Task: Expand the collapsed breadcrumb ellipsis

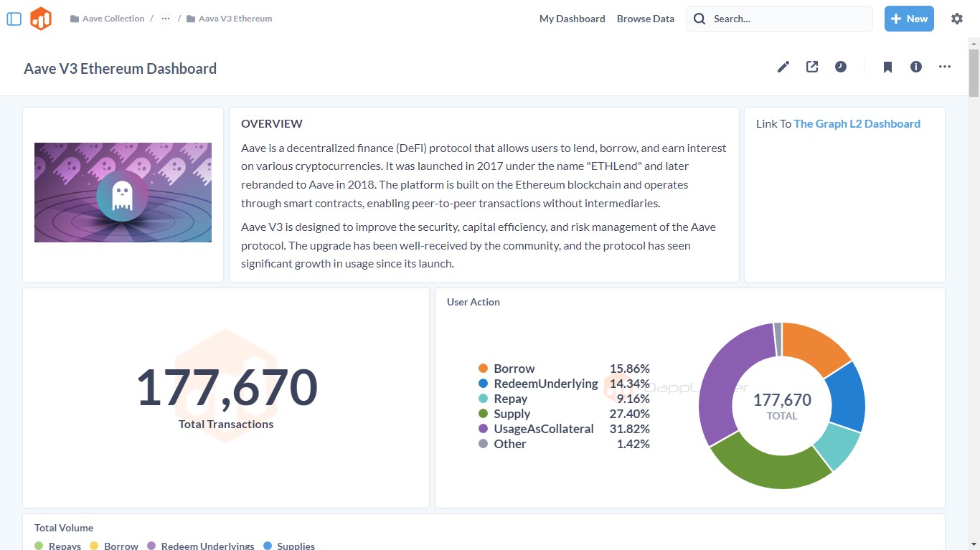Action: [166, 19]
